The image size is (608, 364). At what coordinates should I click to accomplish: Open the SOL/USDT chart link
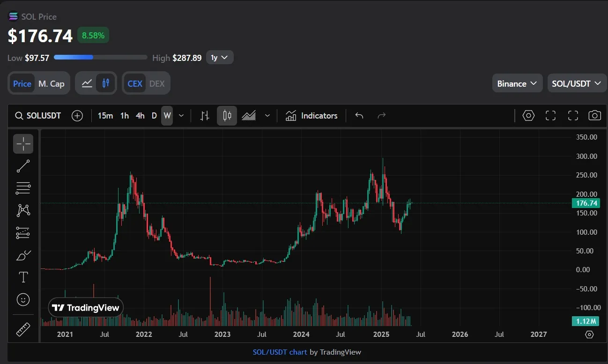[280, 352]
